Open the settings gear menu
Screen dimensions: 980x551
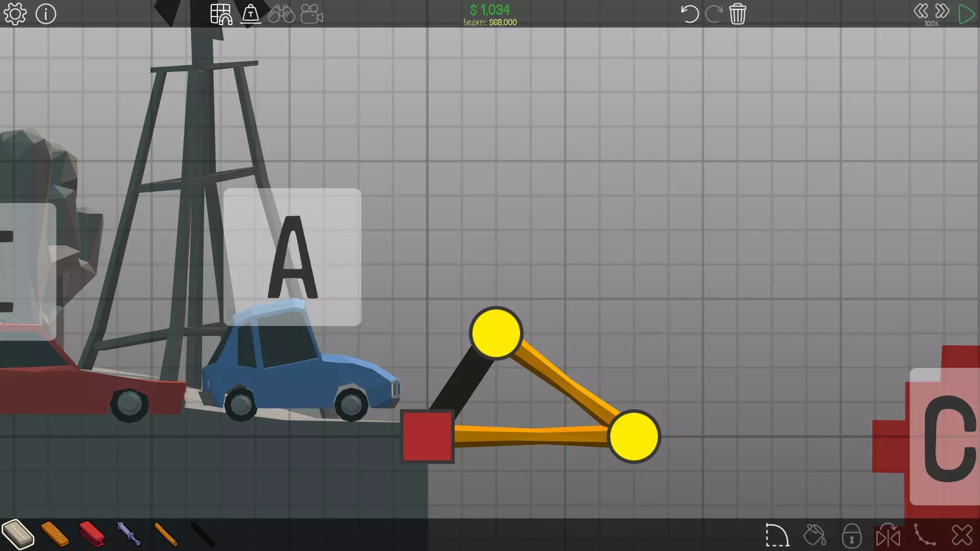pyautogui.click(x=15, y=14)
